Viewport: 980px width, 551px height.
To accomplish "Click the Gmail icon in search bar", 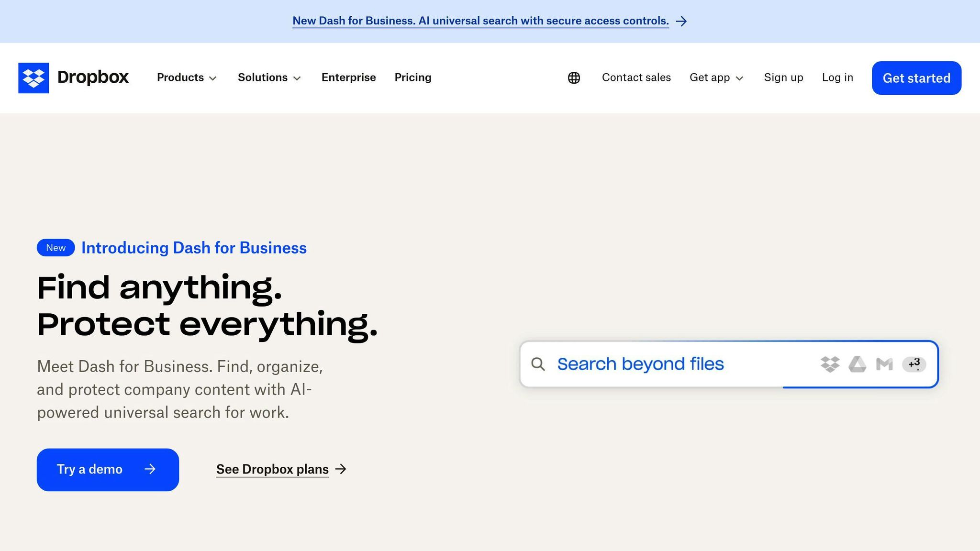I will click(x=884, y=364).
